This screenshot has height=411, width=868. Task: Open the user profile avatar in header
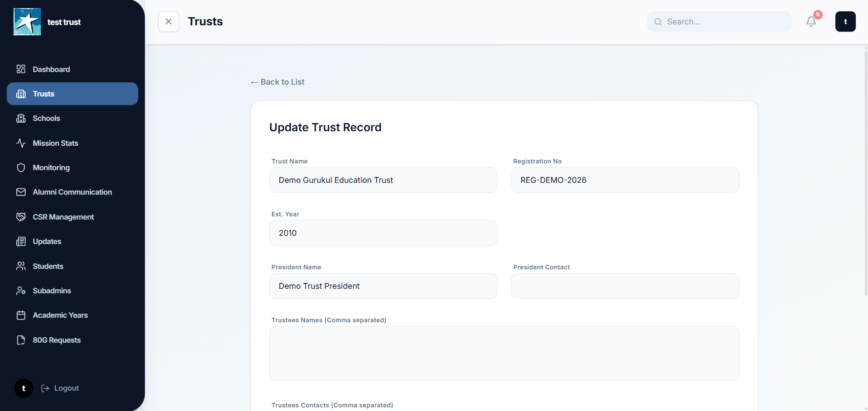[845, 21]
